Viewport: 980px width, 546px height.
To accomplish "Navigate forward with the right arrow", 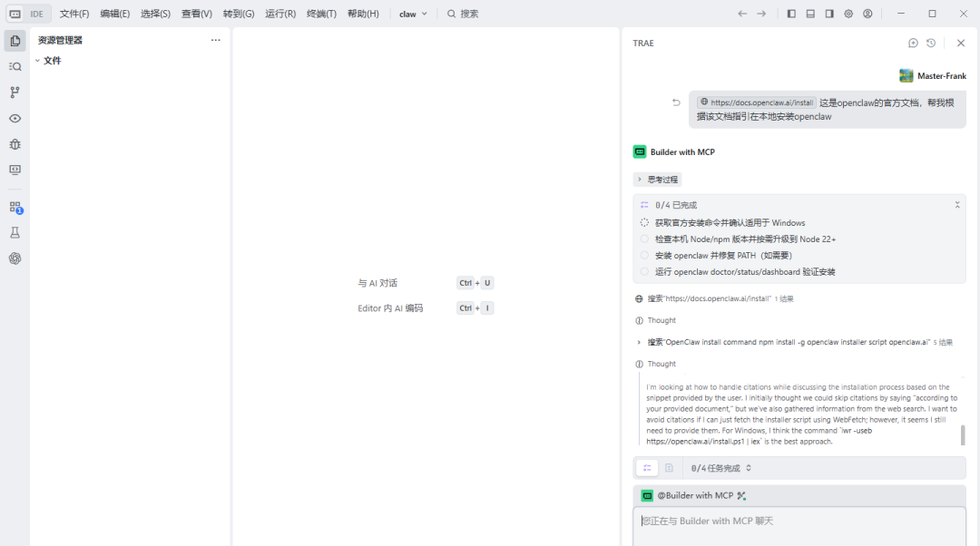I will coord(761,14).
